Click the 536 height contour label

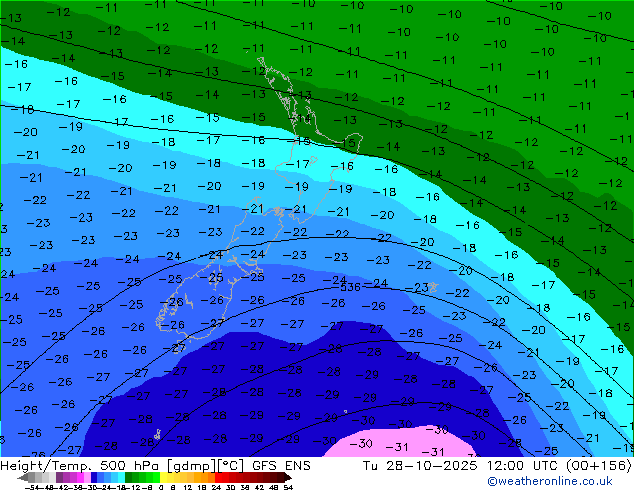click(x=350, y=287)
